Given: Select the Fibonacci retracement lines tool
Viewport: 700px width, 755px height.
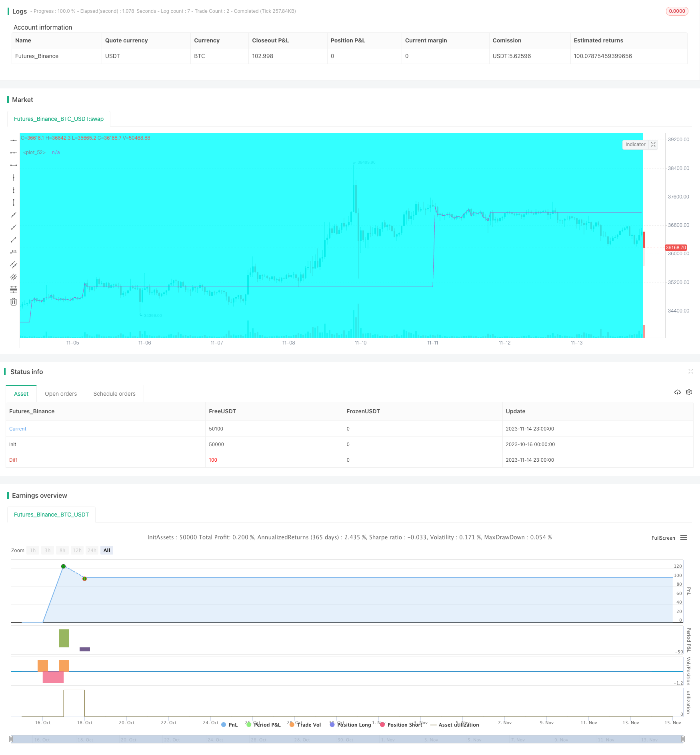Looking at the screenshot, I should 14,289.
